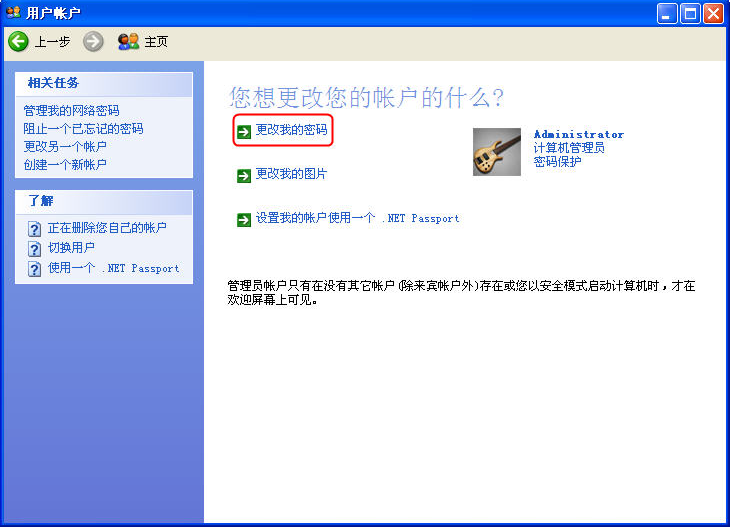Screen dimensions: 730x527
Task: Open 更改我的密码 link
Action: pyautogui.click(x=291, y=130)
